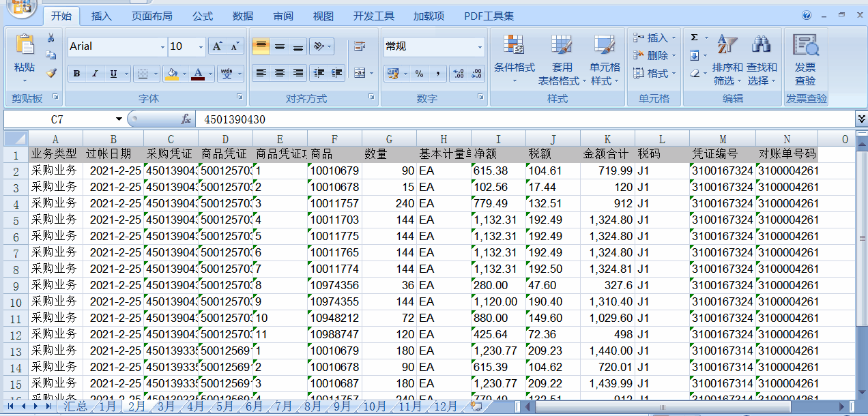
Task: Switch to the 公式 ribbon tab
Action: 202,16
